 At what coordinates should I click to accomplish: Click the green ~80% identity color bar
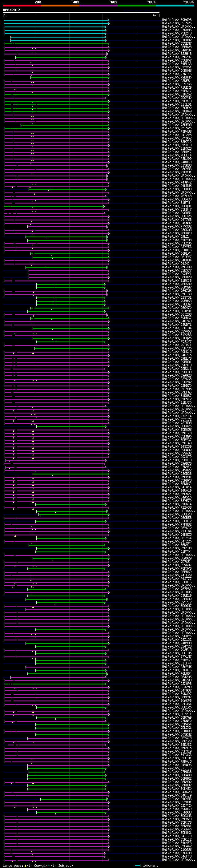pos(137,6)
